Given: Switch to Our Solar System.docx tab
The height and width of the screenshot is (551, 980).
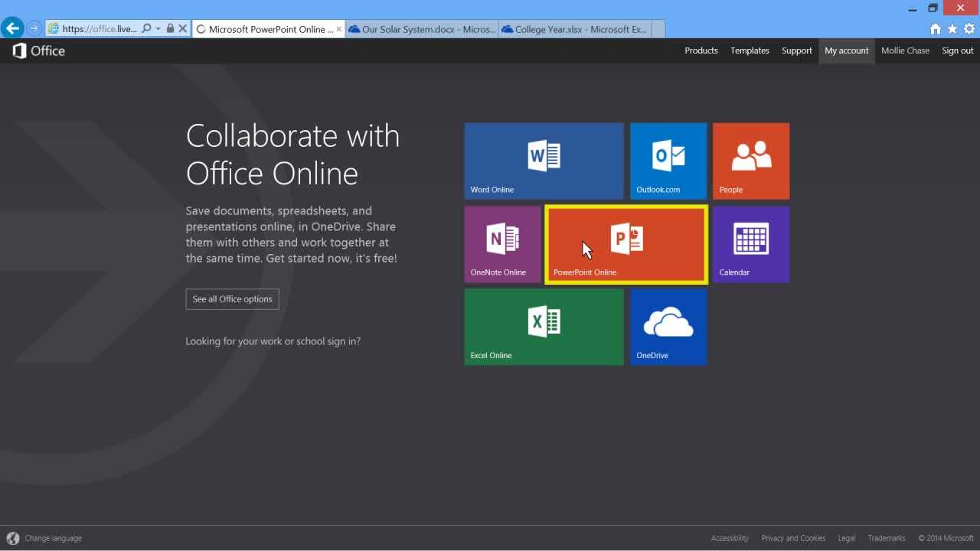Looking at the screenshot, I should [x=422, y=29].
